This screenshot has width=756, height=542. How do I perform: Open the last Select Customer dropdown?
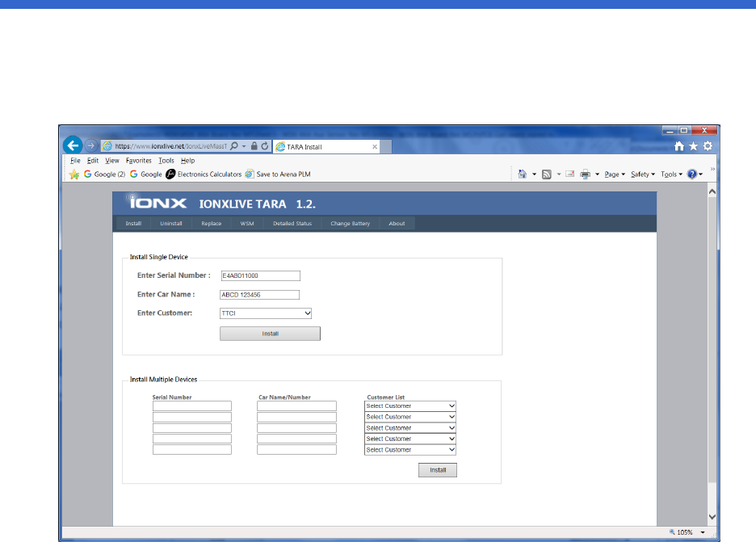(410, 450)
